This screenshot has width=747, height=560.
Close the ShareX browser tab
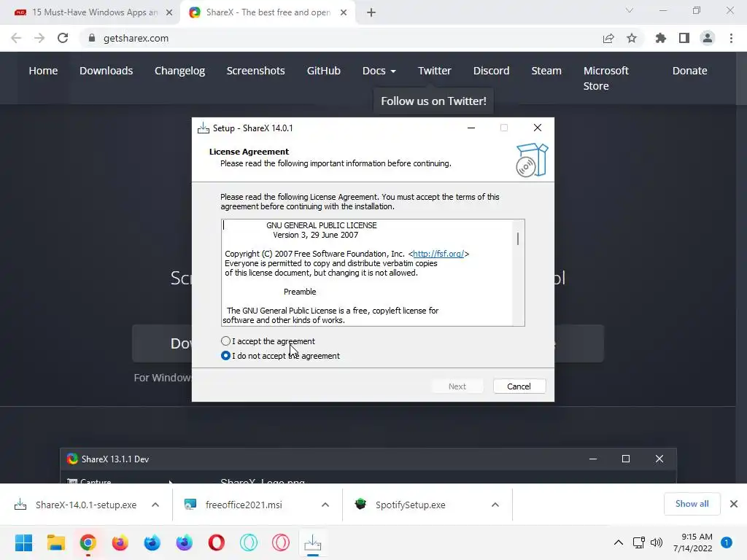(x=344, y=12)
